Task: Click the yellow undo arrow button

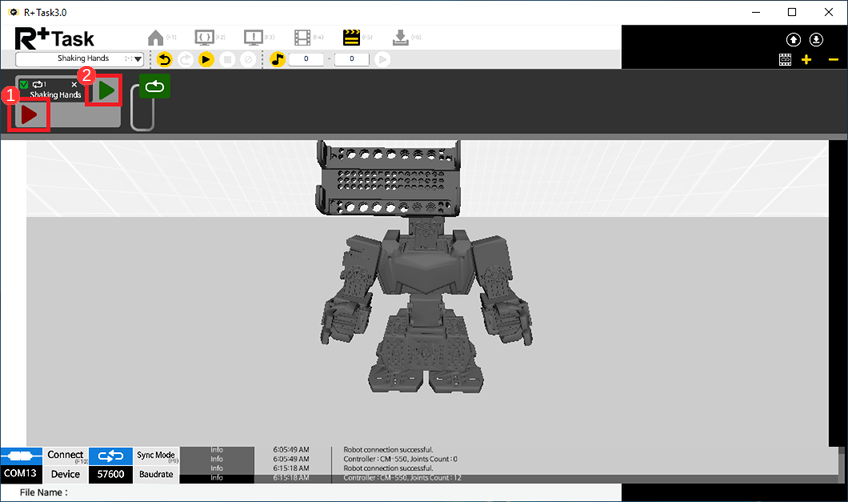Action: pyautogui.click(x=166, y=60)
